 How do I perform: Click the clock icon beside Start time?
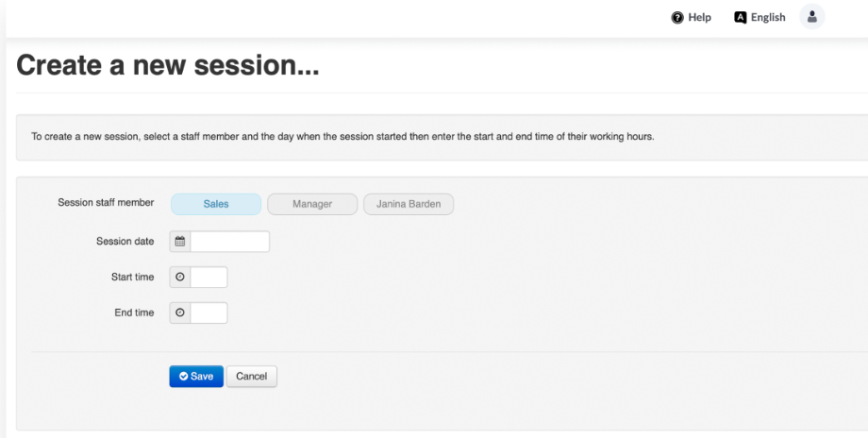(x=180, y=278)
